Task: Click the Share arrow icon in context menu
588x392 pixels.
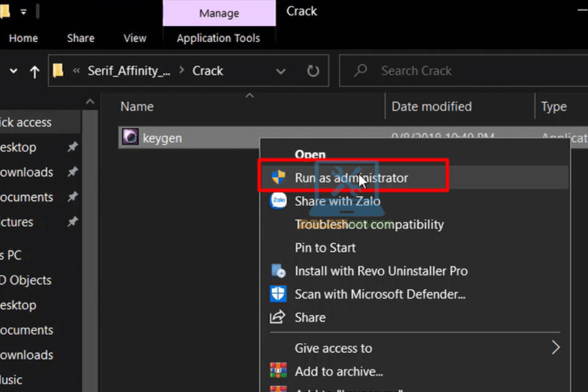Action: (278, 318)
